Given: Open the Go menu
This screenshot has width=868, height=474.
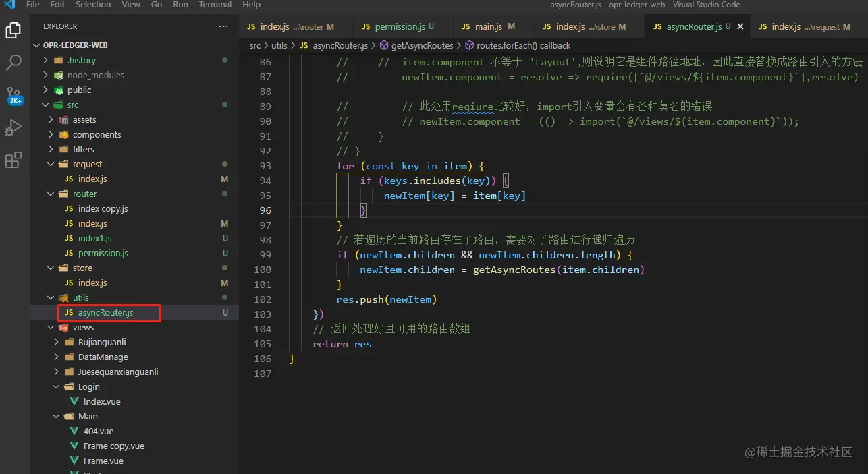Looking at the screenshot, I should click(157, 5).
